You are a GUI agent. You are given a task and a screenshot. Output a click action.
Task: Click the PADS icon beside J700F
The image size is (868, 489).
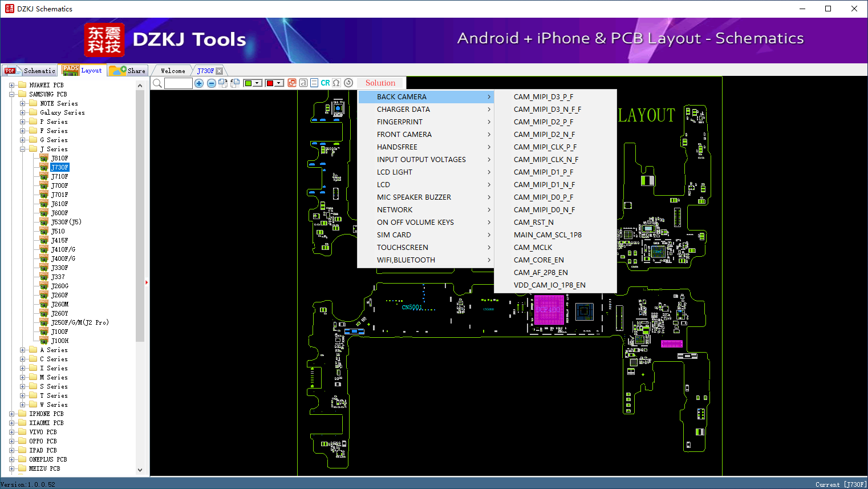(44, 185)
